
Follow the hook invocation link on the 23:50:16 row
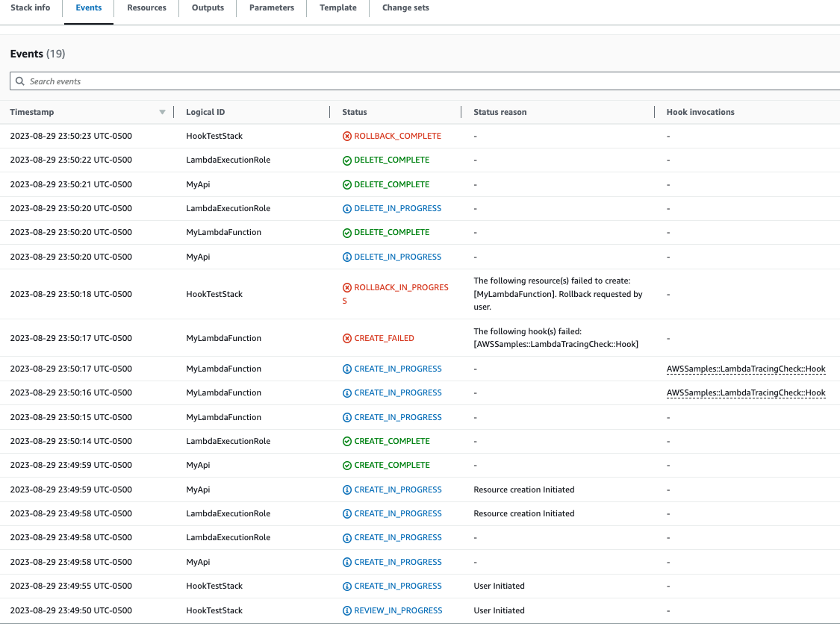[746, 392]
